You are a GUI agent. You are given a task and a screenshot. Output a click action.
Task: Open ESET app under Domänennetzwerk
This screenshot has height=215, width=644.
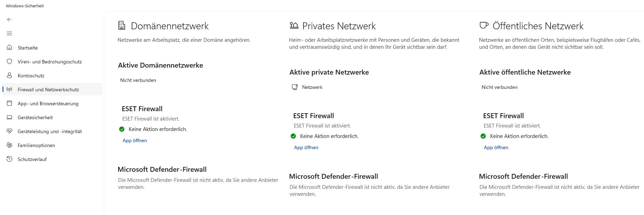[x=135, y=140]
